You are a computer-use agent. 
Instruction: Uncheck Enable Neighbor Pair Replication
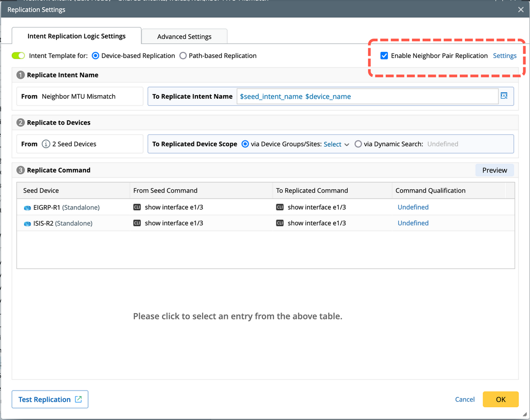(384, 55)
